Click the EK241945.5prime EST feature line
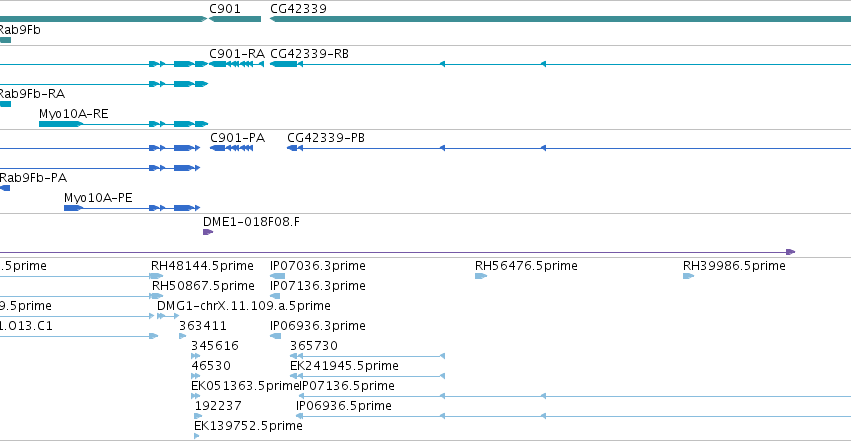The height and width of the screenshot is (441, 851). (367, 376)
